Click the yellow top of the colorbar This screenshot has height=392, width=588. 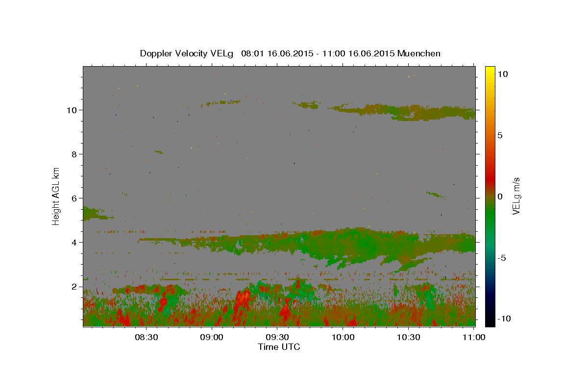pyautogui.click(x=490, y=71)
